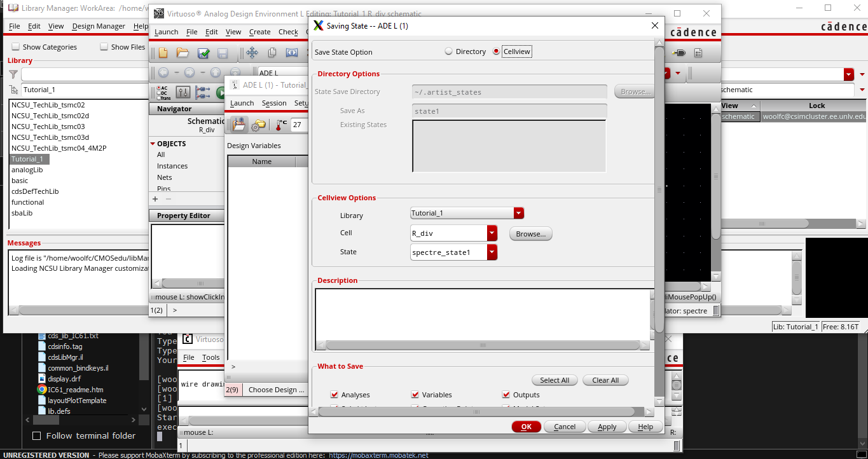The height and width of the screenshot is (459, 868).
Task: Open the Tools menu in bottom Virtuoso window
Action: coord(210,357)
